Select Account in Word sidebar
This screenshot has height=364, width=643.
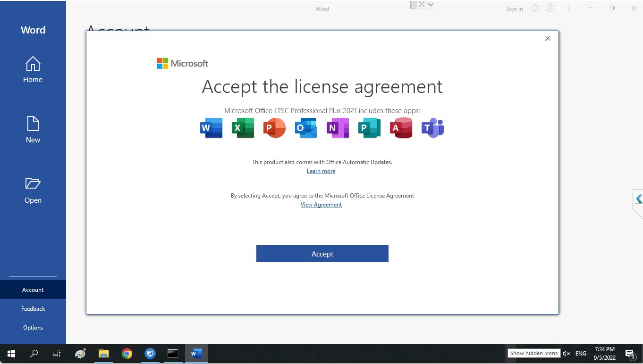point(33,290)
